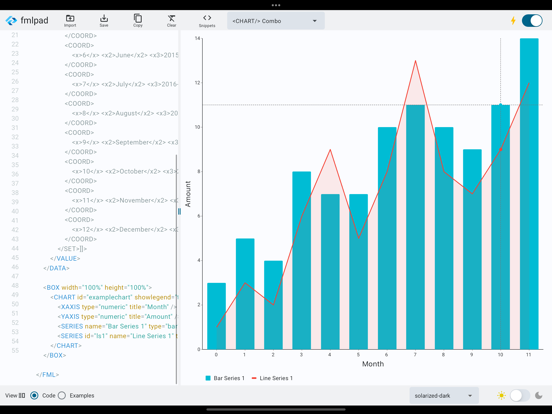This screenshot has height=414, width=552.
Task: Select the Code radio button
Action: click(34, 395)
